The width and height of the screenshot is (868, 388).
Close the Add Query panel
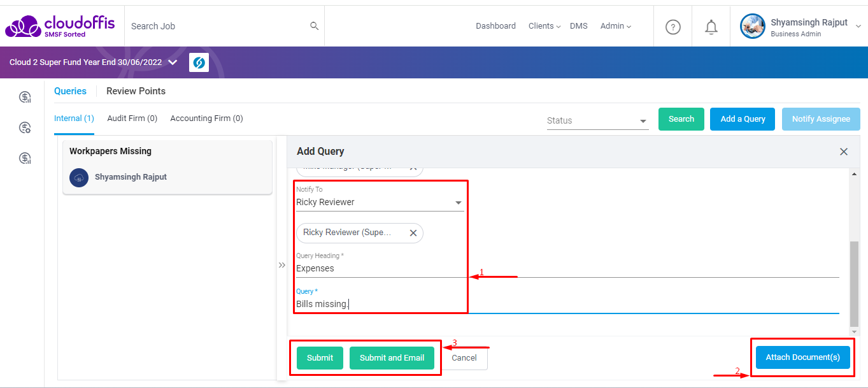coord(844,152)
